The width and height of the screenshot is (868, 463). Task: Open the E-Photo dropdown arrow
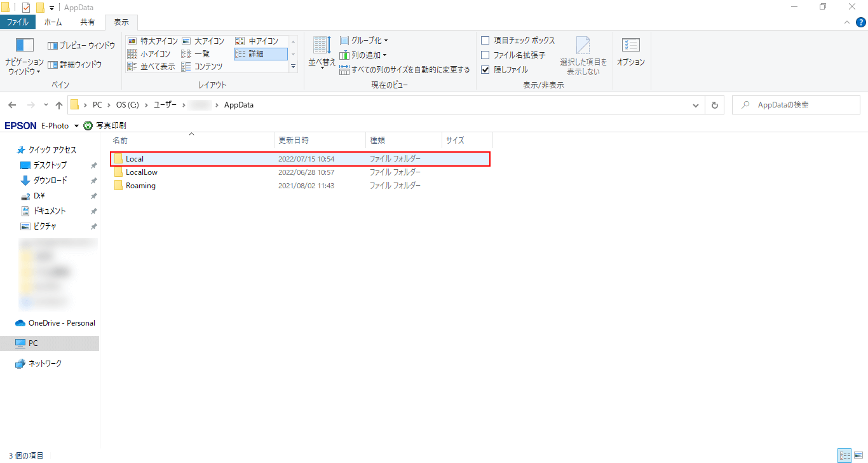point(76,126)
